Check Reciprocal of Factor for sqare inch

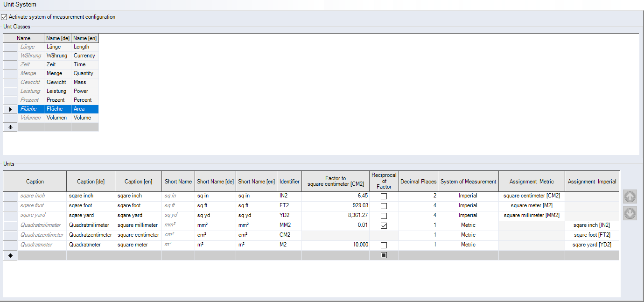pyautogui.click(x=384, y=196)
